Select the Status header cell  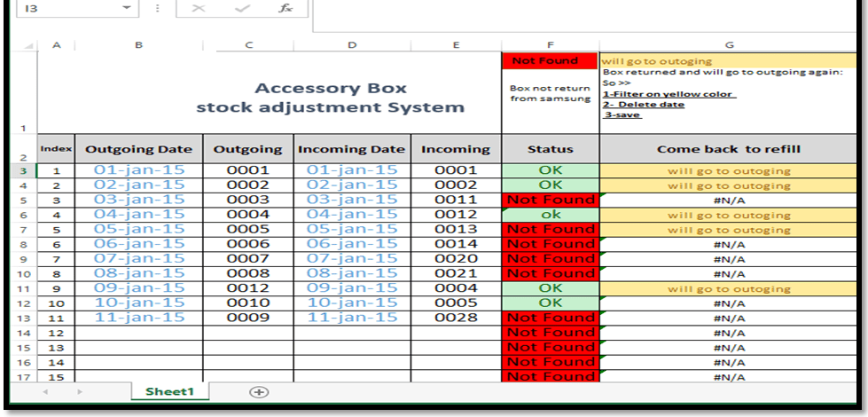[x=550, y=149]
